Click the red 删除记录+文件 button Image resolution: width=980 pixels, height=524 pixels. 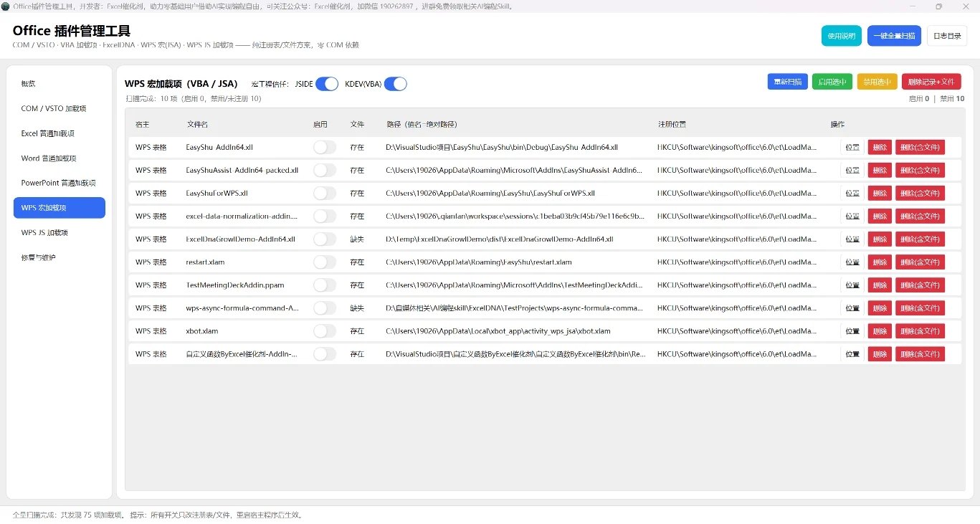tap(931, 82)
